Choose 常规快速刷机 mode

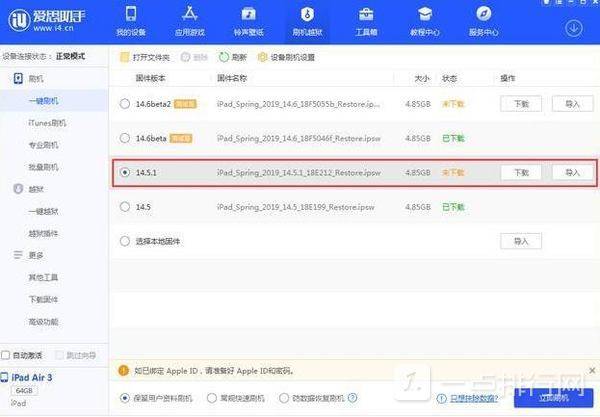pos(212,398)
